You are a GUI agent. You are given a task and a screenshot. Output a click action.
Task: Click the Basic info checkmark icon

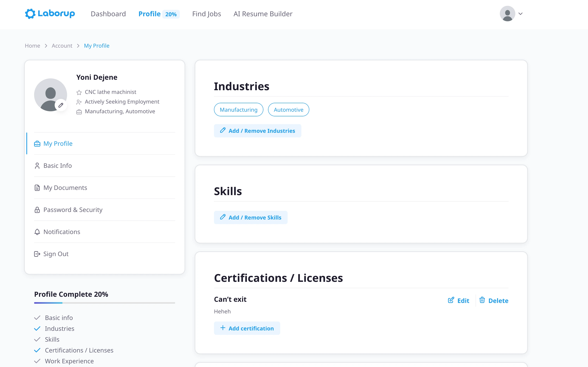(37, 318)
